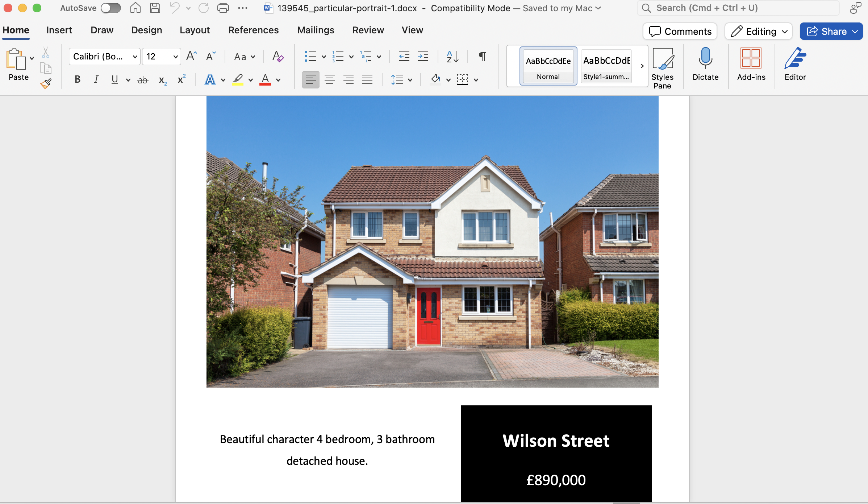The image size is (868, 504).
Task: Click the Sort A-Z icon
Action: click(452, 57)
